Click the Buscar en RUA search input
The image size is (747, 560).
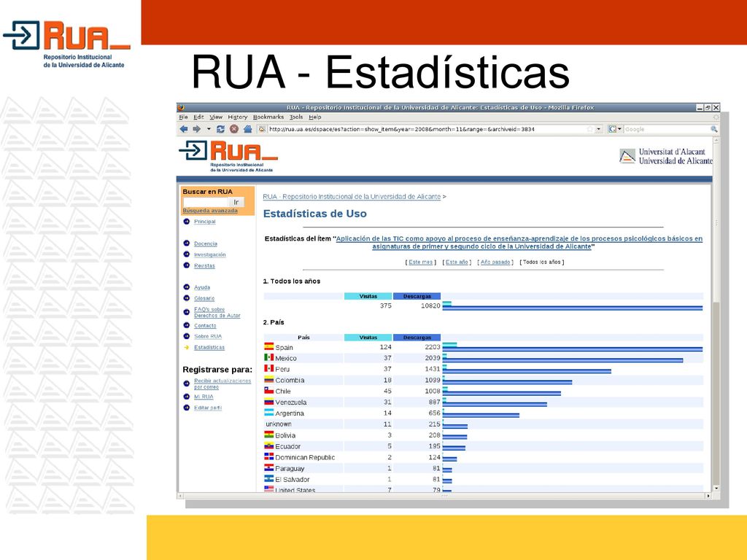(205, 203)
